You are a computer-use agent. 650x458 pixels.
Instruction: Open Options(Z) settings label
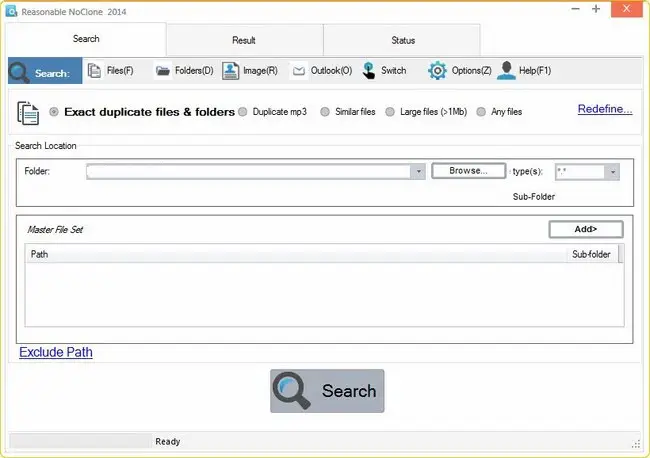point(471,71)
